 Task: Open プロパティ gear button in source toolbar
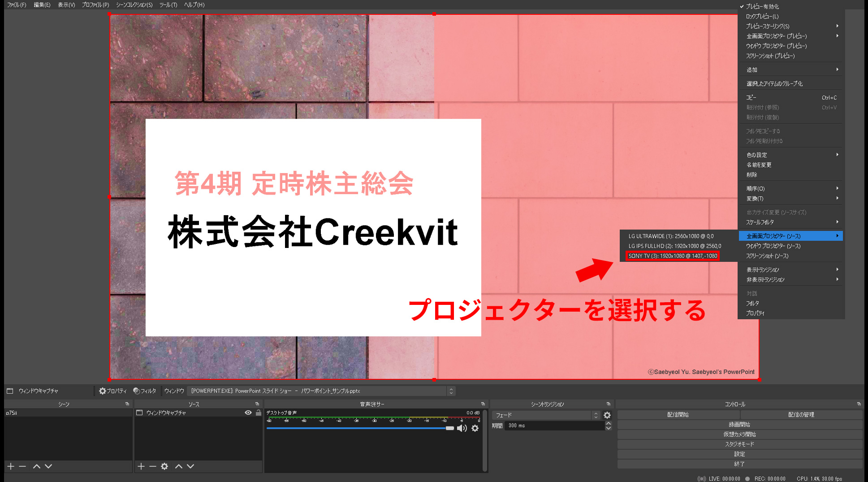tap(113, 391)
